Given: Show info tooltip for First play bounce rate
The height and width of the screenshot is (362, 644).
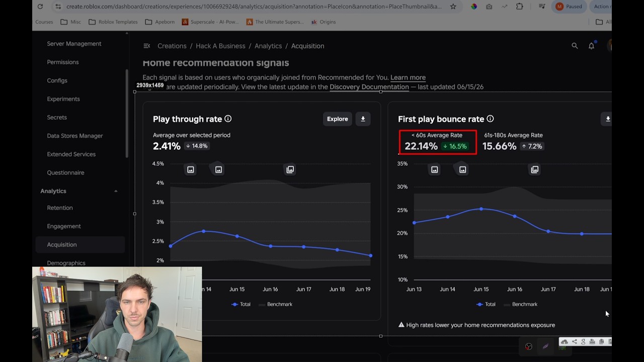Looking at the screenshot, I should [x=490, y=119].
